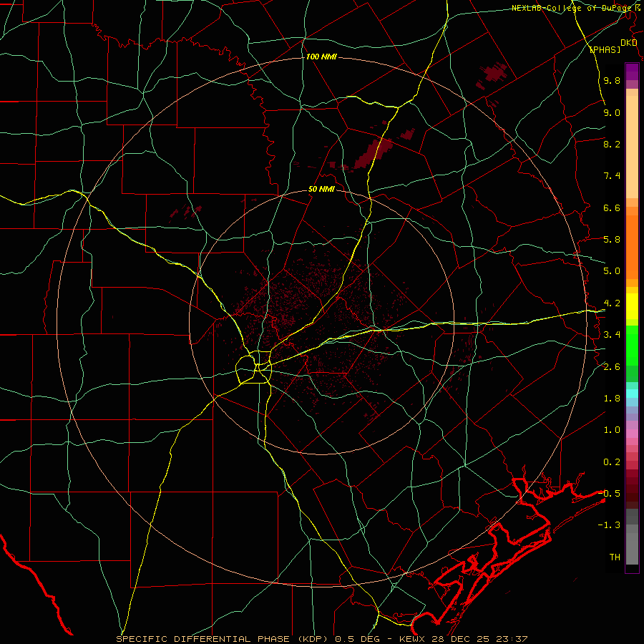Click the 23:37 timestamp
Image resolution: width=644 pixels, height=644 pixels.
(x=511, y=639)
